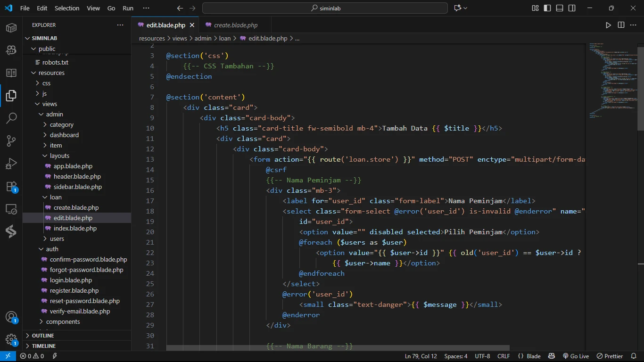
Task: Toggle the bottom Panel layout button
Action: point(560,8)
